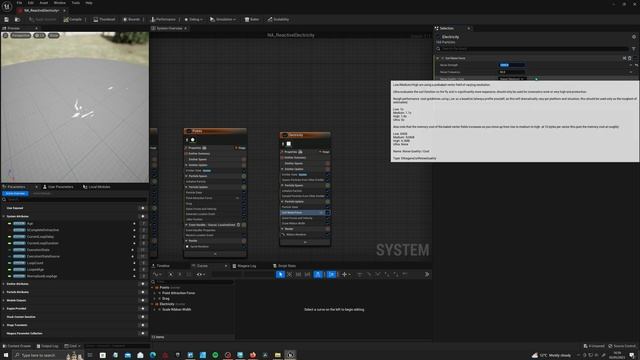This screenshot has height=360, width=640.
Task: Open the Baker tool
Action: [252, 19]
